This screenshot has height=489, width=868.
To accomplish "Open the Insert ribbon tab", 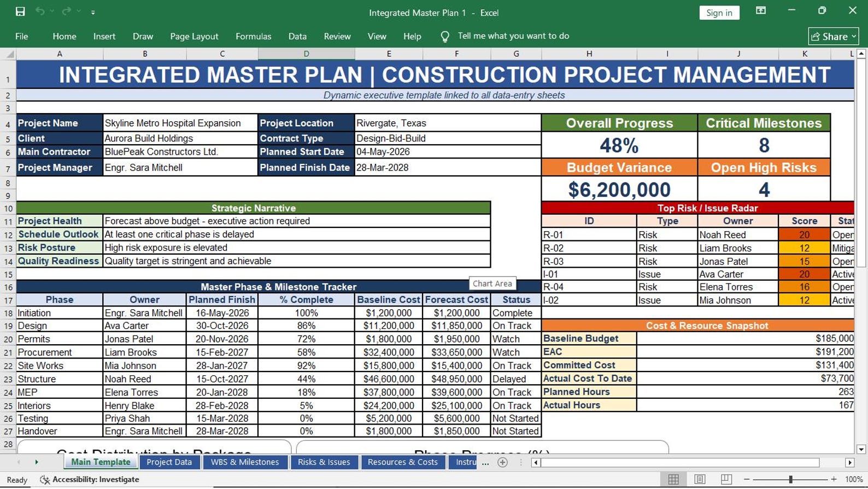I will 104,36.
